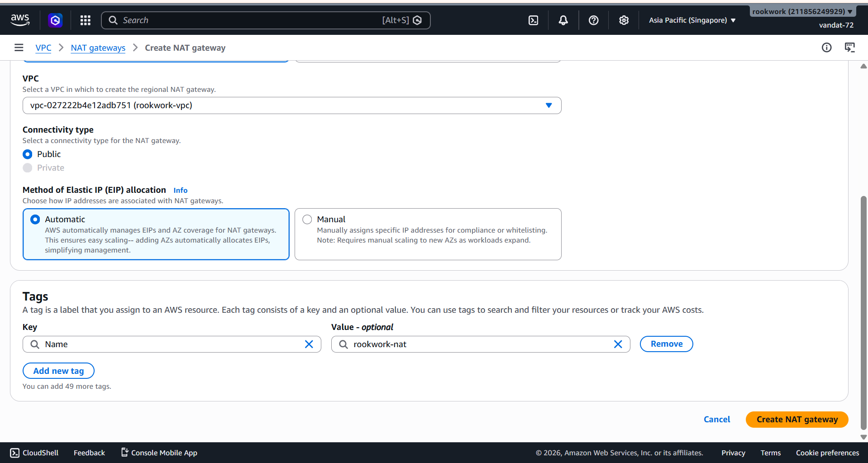This screenshot has width=868, height=463.
Task: Open the AWS home logo
Action: pyautogui.click(x=20, y=20)
